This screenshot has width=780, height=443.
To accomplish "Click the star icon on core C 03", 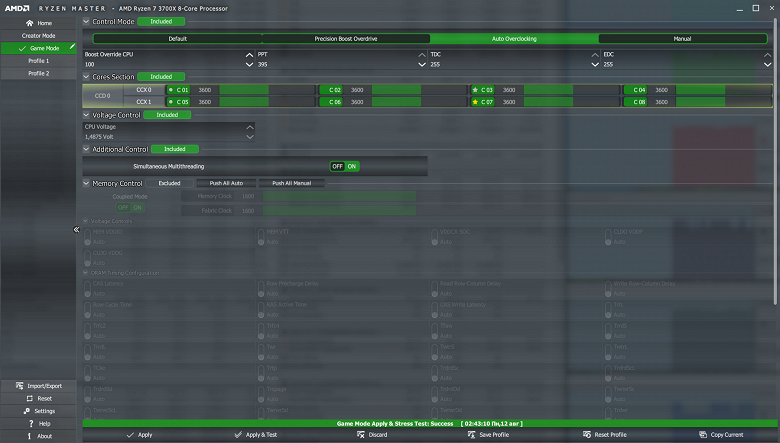I will click(x=475, y=90).
